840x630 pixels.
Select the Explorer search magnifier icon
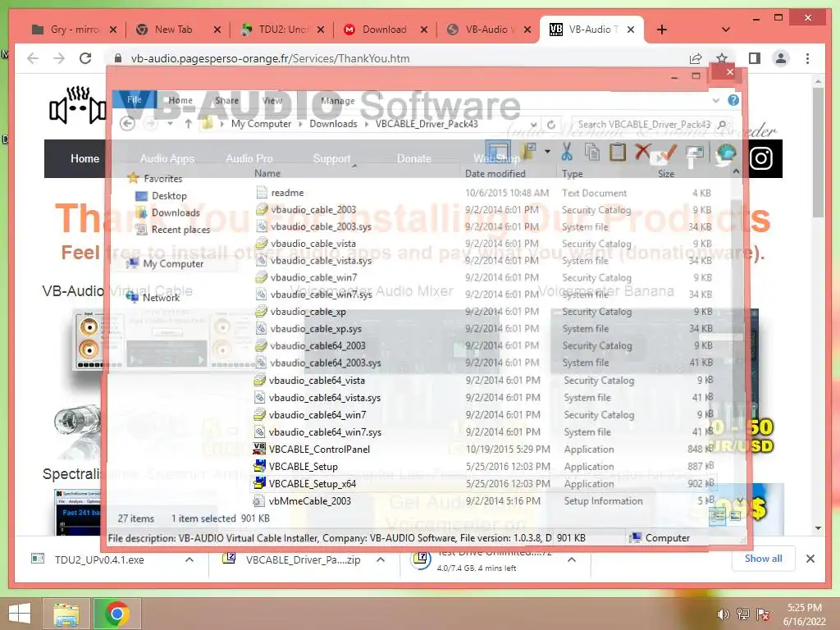click(722, 125)
